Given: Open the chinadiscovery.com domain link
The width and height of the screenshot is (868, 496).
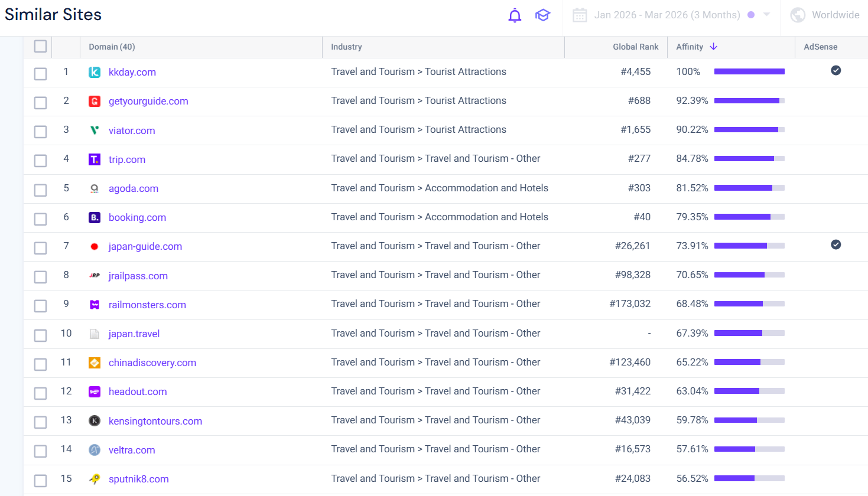Looking at the screenshot, I should click(152, 363).
